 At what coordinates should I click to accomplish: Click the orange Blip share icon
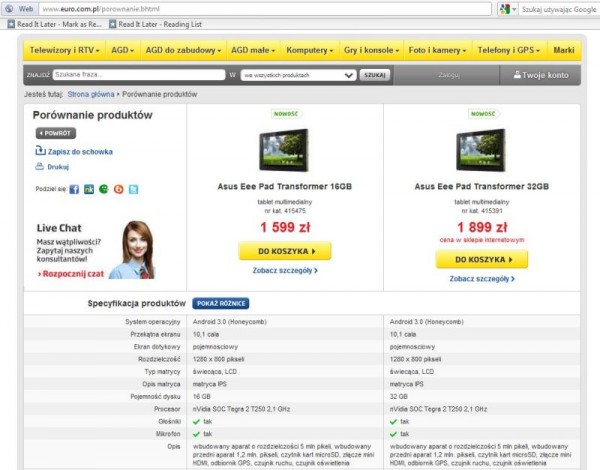tap(118, 189)
